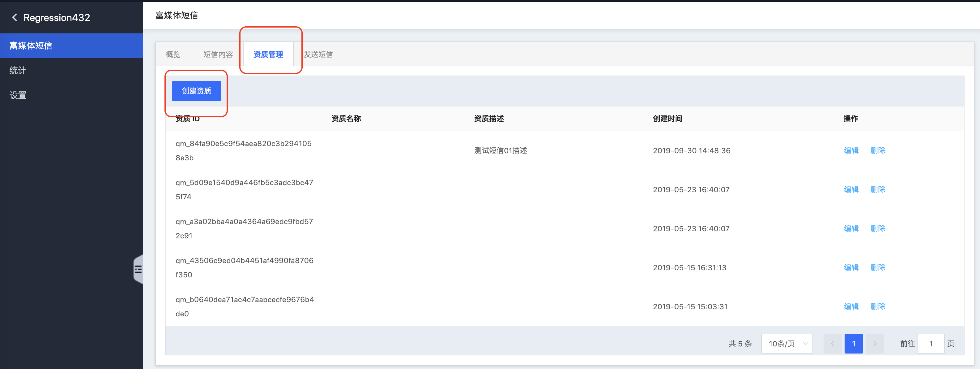Edit the qm_84fa90e5 qualification row

(851, 150)
